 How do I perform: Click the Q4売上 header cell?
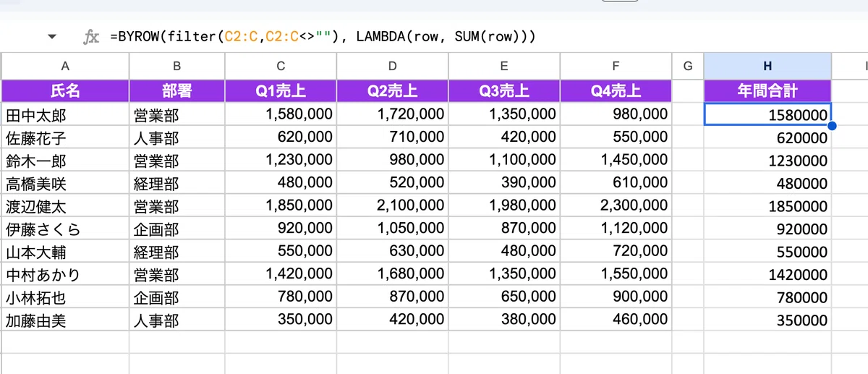(616, 91)
